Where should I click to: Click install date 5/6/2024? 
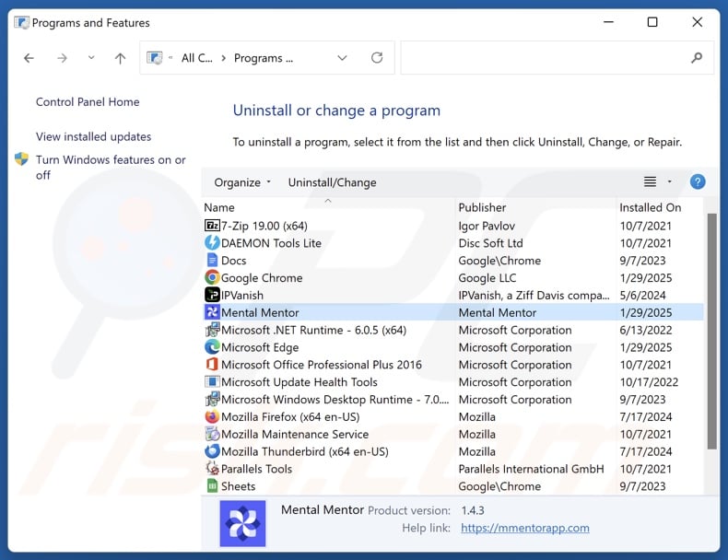[642, 295]
